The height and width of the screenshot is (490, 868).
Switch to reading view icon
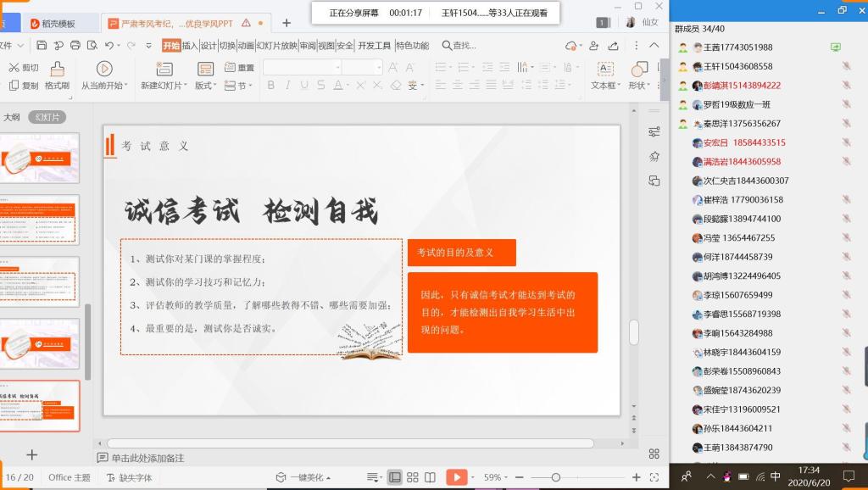(x=430, y=477)
